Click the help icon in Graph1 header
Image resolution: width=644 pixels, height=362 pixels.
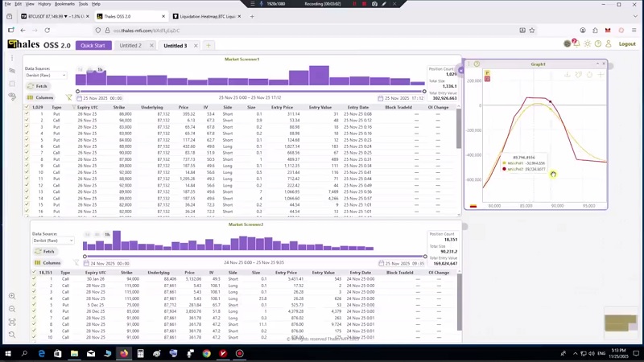[477, 64]
